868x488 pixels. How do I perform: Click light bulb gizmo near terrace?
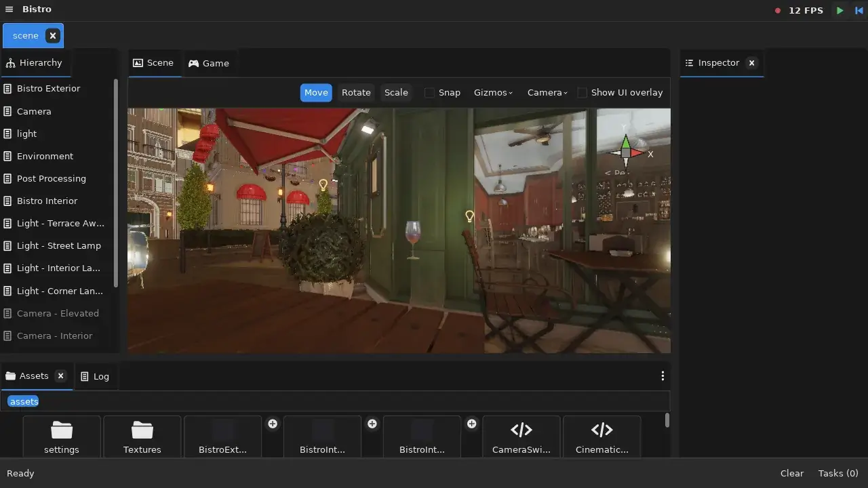point(323,184)
